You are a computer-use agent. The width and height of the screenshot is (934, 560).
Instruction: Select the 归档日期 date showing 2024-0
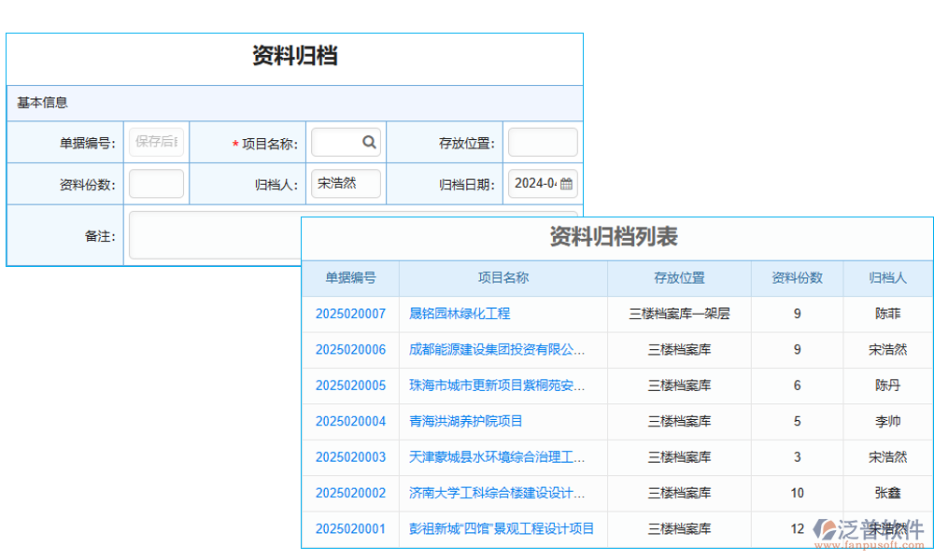[537, 184]
